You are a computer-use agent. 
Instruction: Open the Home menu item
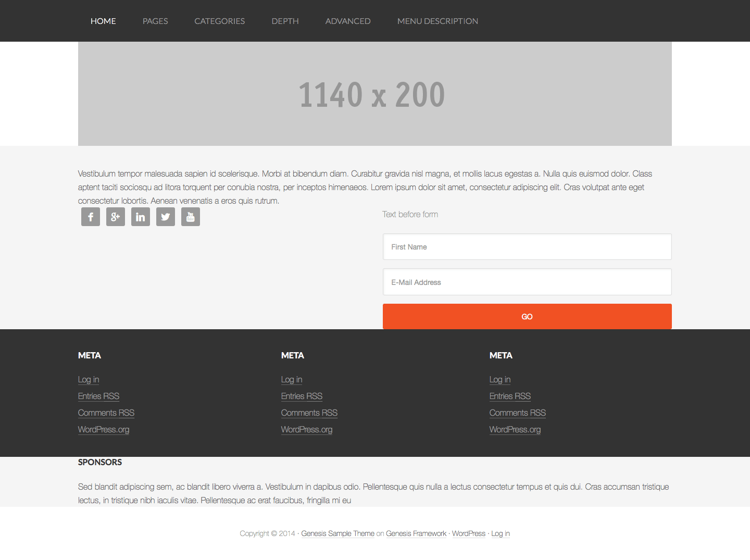click(x=103, y=21)
